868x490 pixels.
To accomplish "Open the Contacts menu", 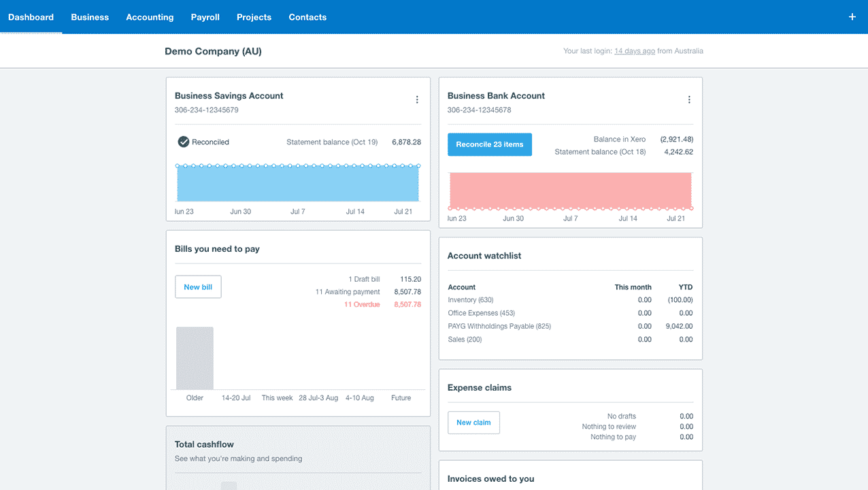I will click(307, 17).
